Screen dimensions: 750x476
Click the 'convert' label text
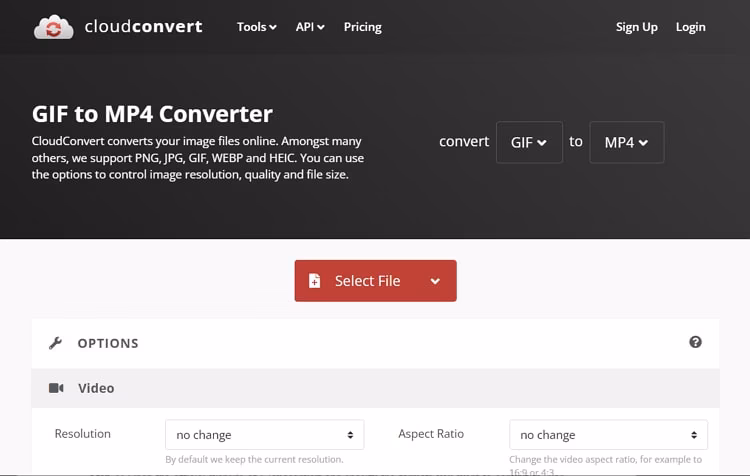pyautogui.click(x=464, y=142)
